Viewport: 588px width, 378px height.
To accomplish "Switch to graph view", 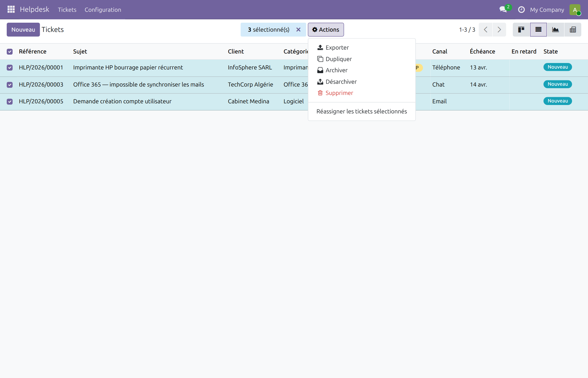I will click(x=555, y=29).
